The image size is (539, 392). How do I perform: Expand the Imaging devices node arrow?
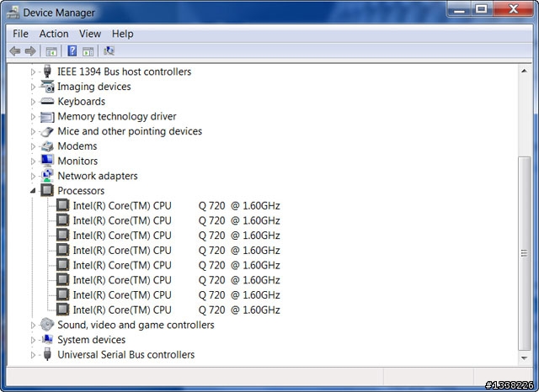click(x=33, y=87)
